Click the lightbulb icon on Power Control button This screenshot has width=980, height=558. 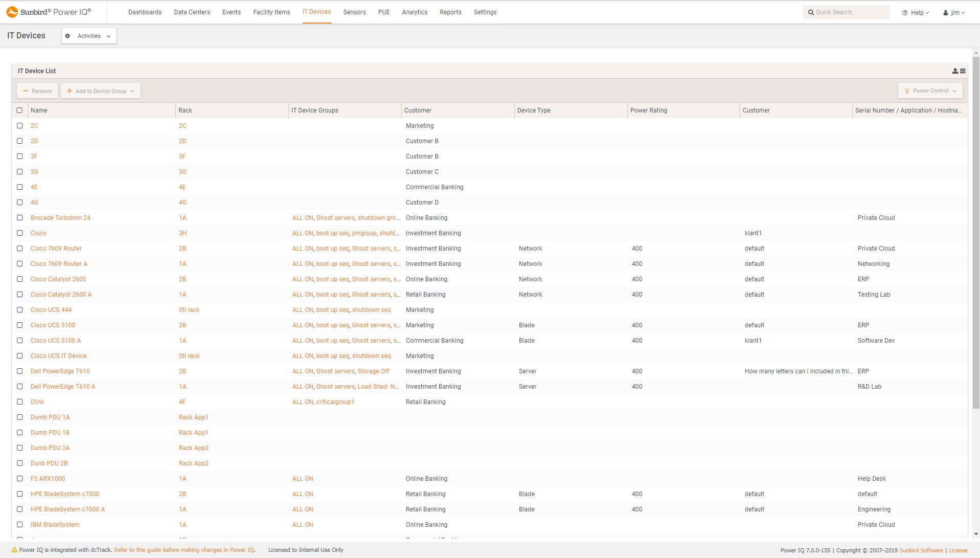pos(907,91)
